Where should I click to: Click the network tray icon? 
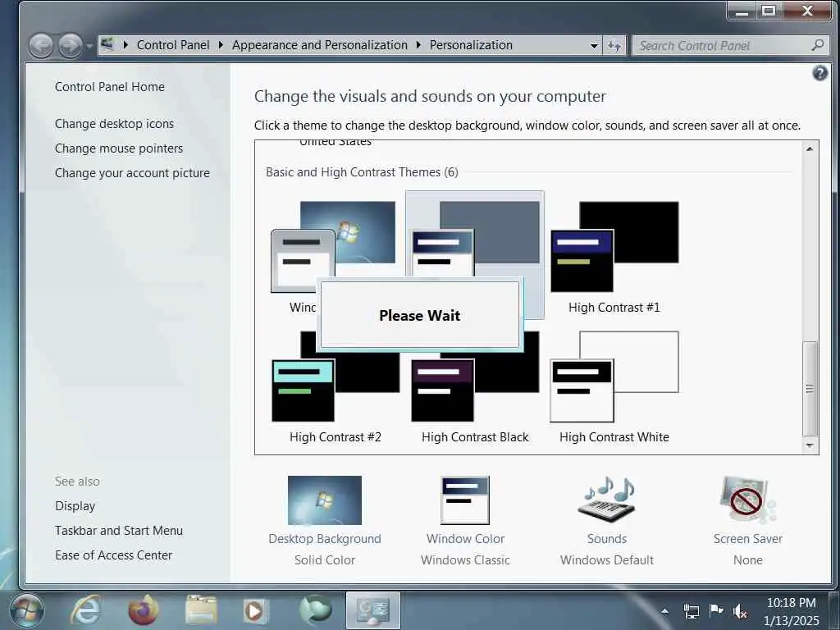pos(691,610)
